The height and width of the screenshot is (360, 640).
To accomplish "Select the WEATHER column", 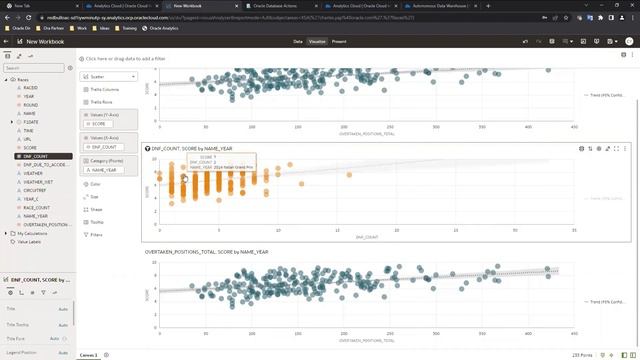I will click(32, 173).
